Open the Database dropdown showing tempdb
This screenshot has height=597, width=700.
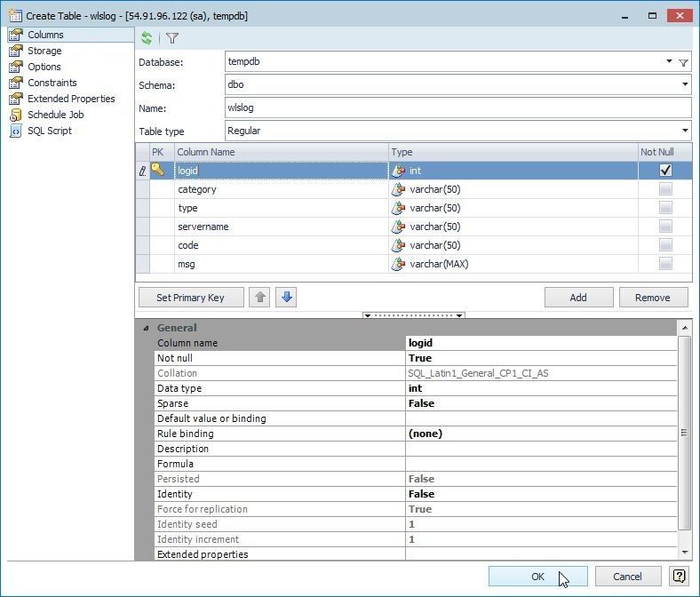tap(669, 61)
